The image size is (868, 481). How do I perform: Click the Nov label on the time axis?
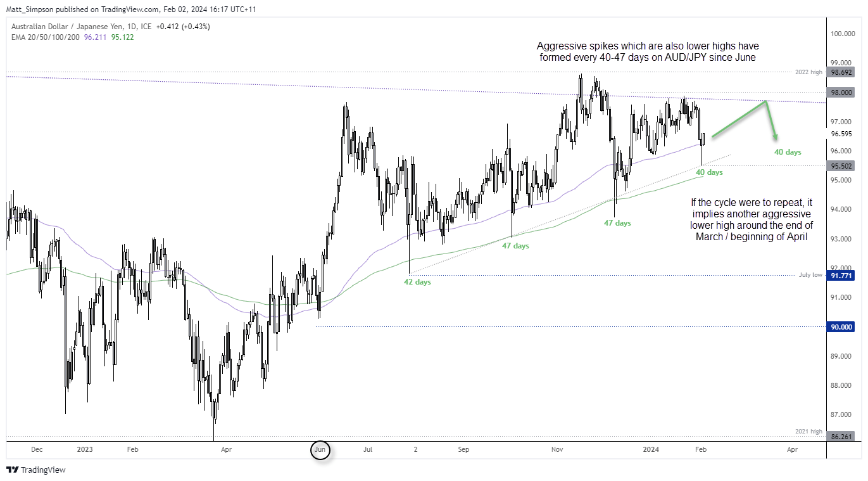click(557, 449)
